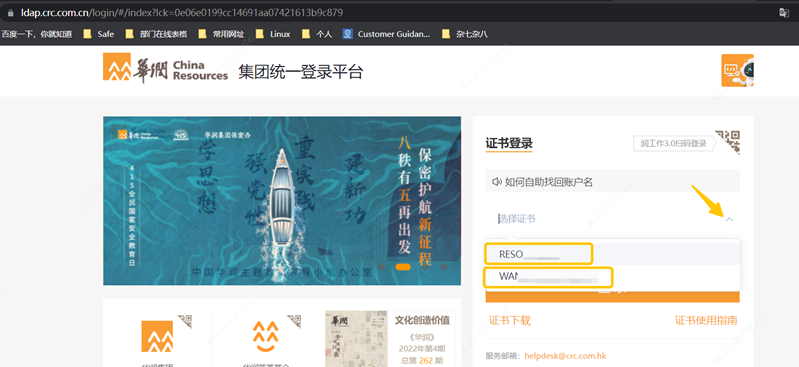Select the WAN certificate option
This screenshot has width=799, height=367.
pos(548,277)
